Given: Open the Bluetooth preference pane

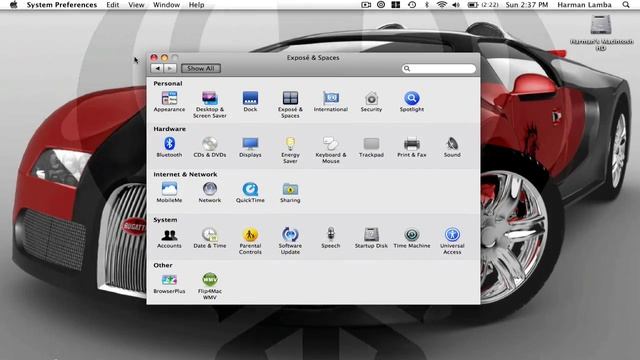Looking at the screenshot, I should coord(169,147).
